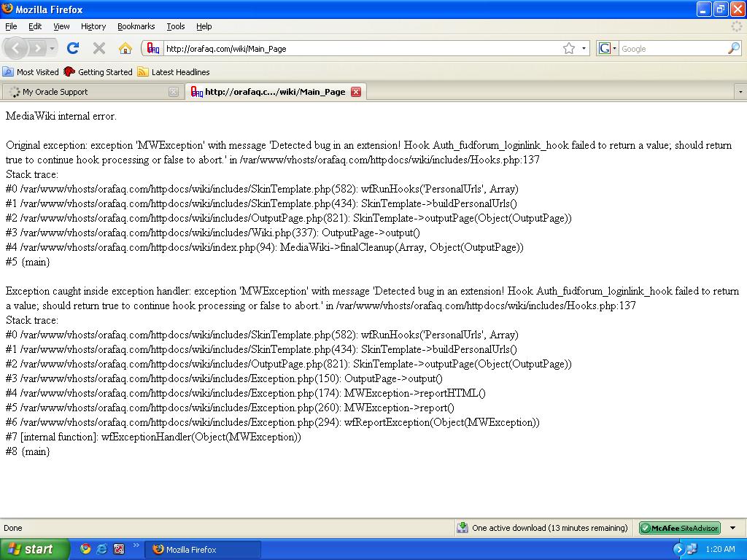Reload the current page
This screenshot has width=747, height=560.
click(73, 48)
